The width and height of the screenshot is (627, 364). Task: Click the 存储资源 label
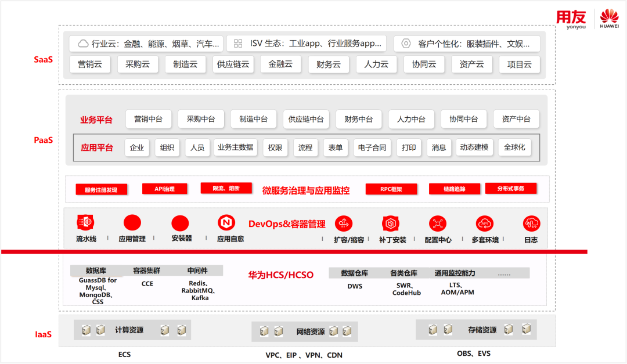(x=482, y=330)
